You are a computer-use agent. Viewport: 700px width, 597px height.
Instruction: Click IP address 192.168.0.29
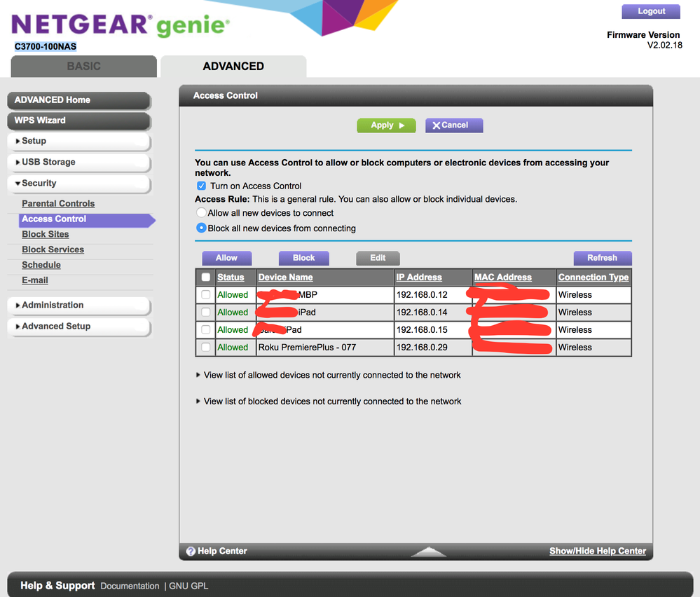[422, 348]
